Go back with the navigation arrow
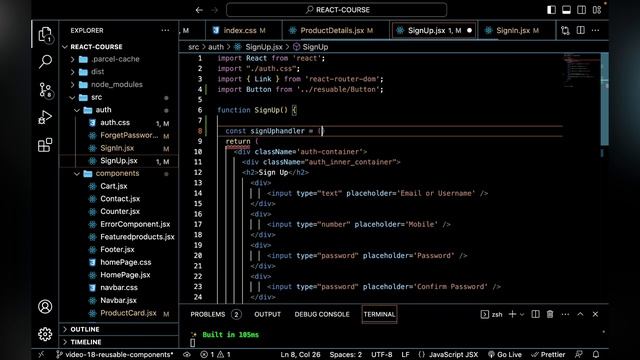 [199, 10]
